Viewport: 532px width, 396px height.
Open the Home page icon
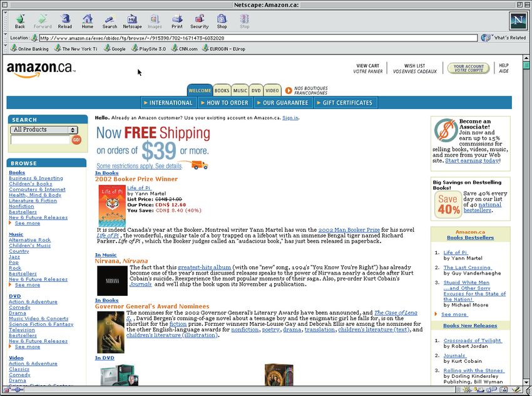(x=87, y=21)
